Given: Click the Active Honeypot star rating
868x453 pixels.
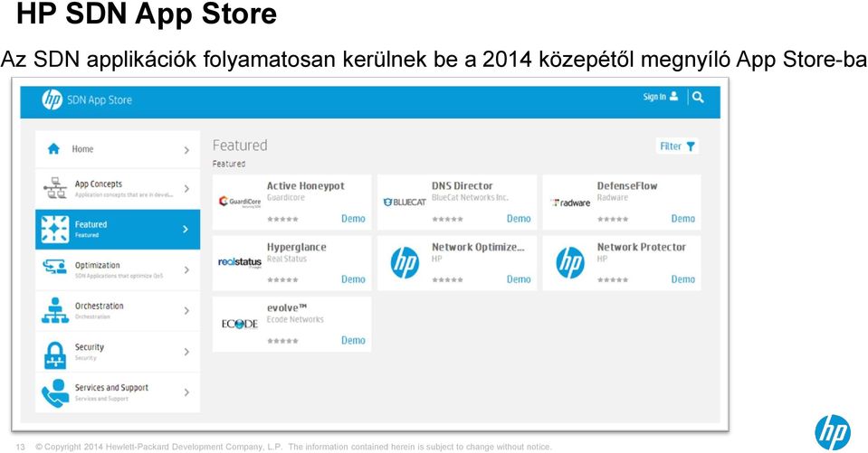Looking at the screenshot, I should coord(282,219).
